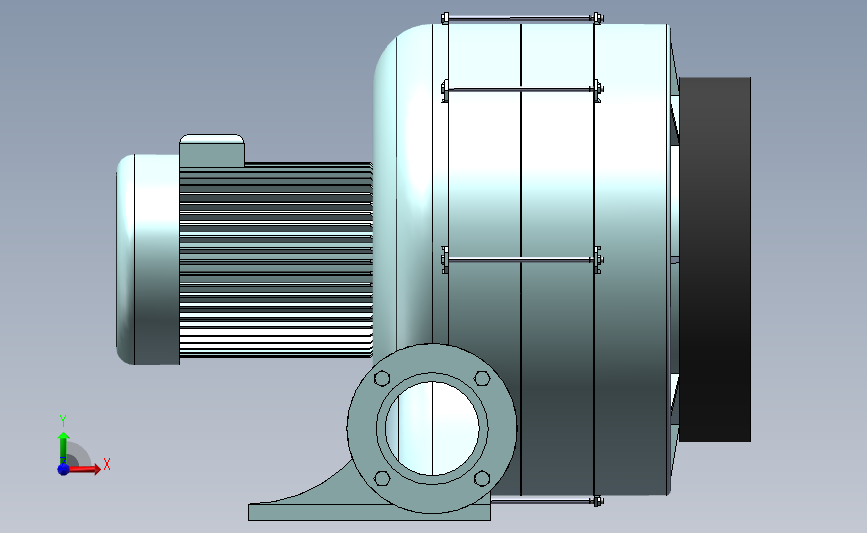Image resolution: width=867 pixels, height=533 pixels.
Task: Select the lower-right hex bolt on outlet flange
Action: [482, 478]
